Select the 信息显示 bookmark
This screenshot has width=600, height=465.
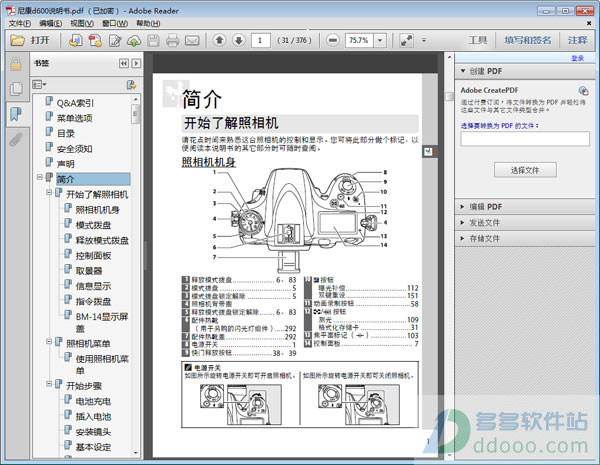click(93, 286)
